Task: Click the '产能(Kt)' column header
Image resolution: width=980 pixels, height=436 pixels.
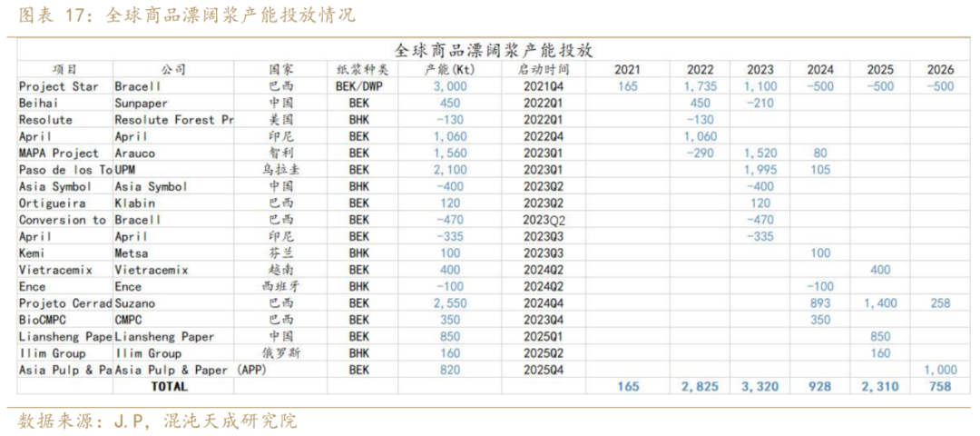Action: [449, 69]
